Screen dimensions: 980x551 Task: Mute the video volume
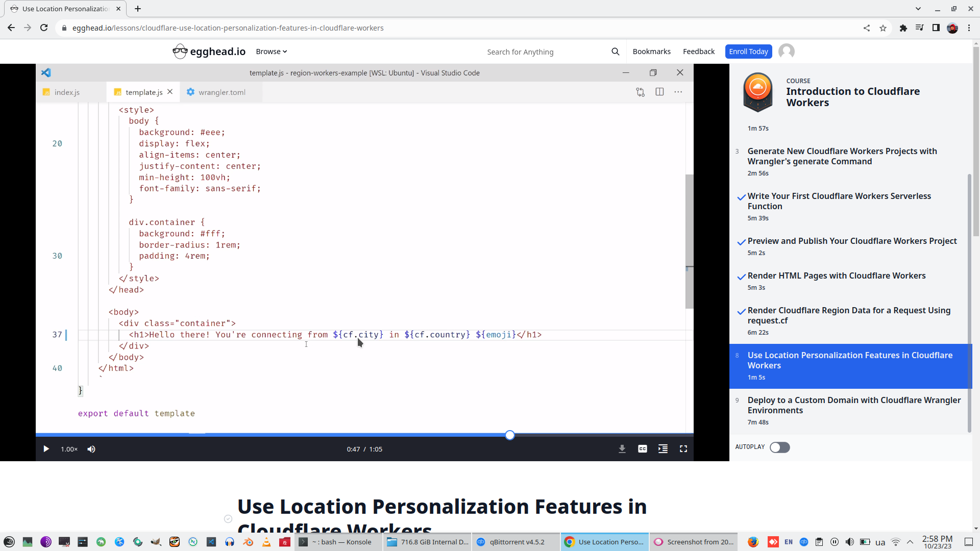(x=91, y=449)
